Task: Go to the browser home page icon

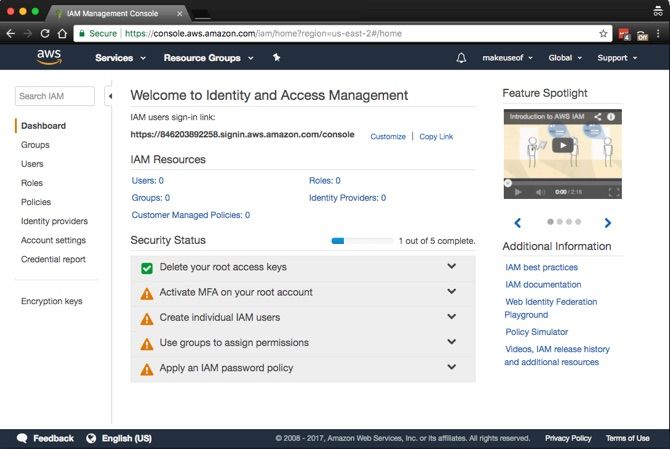Action: coord(62,33)
